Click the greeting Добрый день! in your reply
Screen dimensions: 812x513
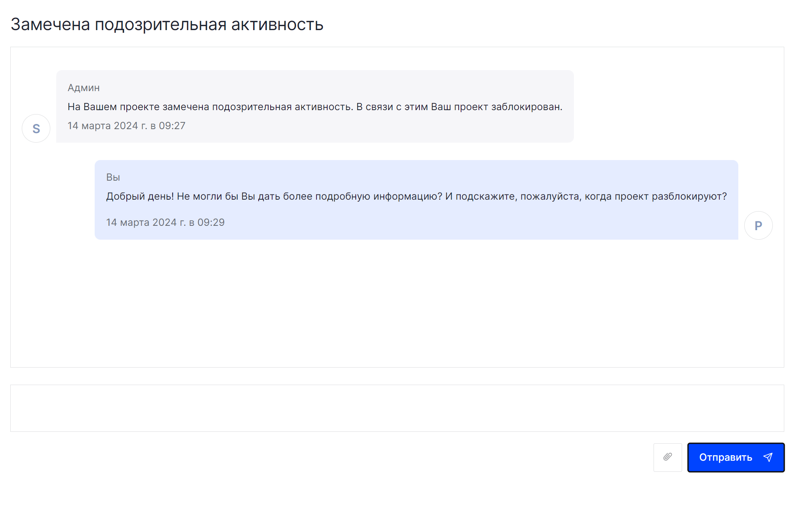140,196
